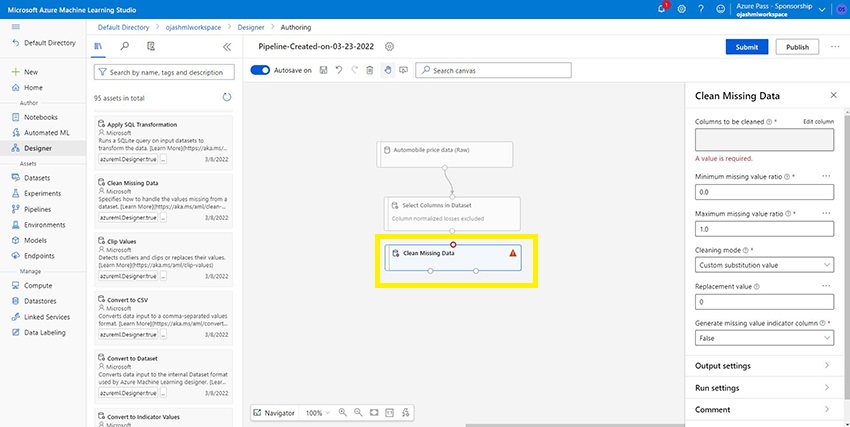The height and width of the screenshot is (427, 850).
Task: Collapse the asset panel with double chevron
Action: (x=227, y=47)
